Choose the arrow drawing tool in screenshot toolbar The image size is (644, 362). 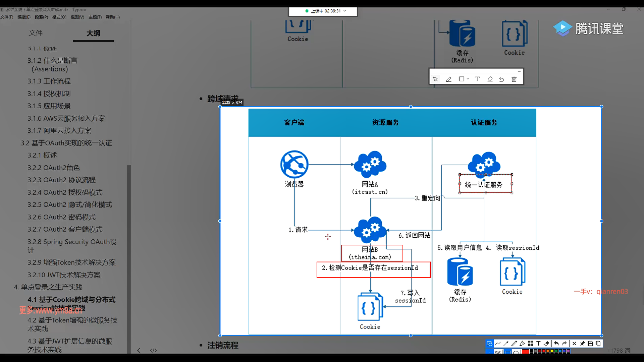coord(506,344)
